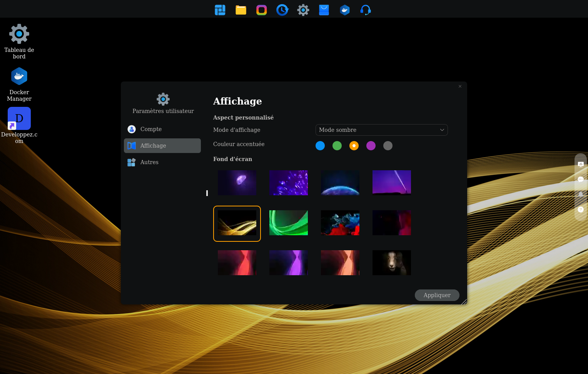Screen dimensions: 588x374
Task: Open the resource monitor icon in side panel
Action: [581, 165]
